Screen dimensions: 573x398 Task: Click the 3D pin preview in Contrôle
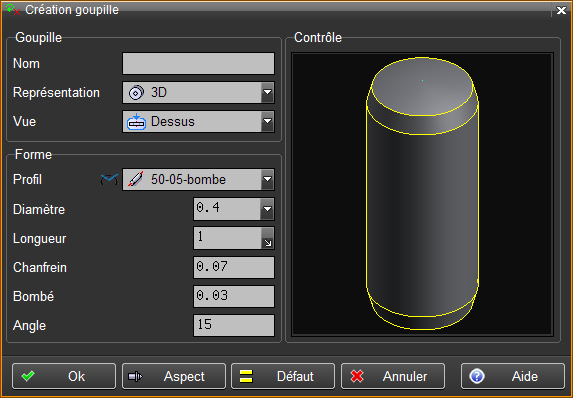coord(422,194)
